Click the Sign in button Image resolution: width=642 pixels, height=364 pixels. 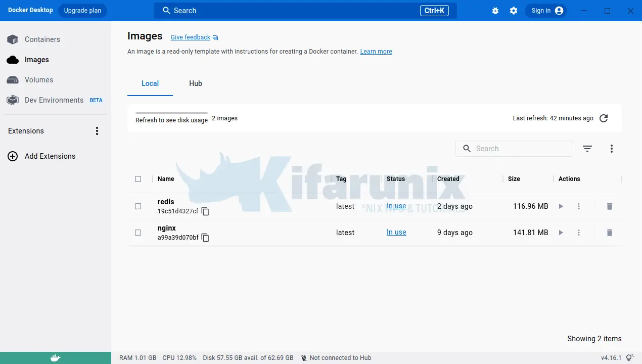pos(546,10)
